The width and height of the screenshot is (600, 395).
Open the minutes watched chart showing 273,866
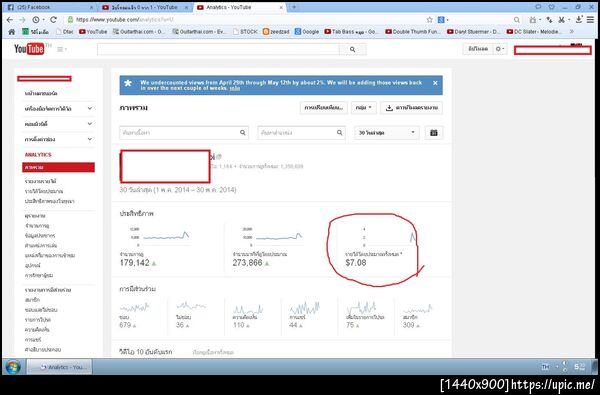click(268, 247)
